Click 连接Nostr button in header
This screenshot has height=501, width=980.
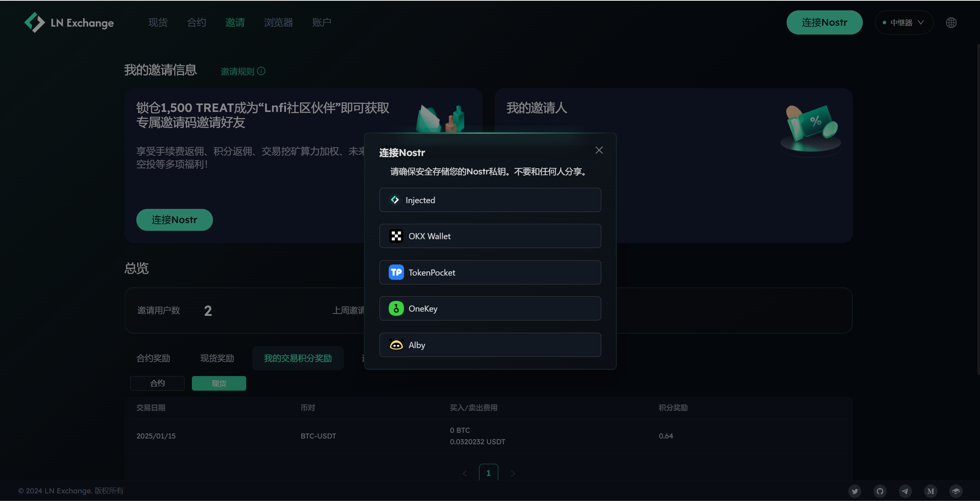pos(825,23)
